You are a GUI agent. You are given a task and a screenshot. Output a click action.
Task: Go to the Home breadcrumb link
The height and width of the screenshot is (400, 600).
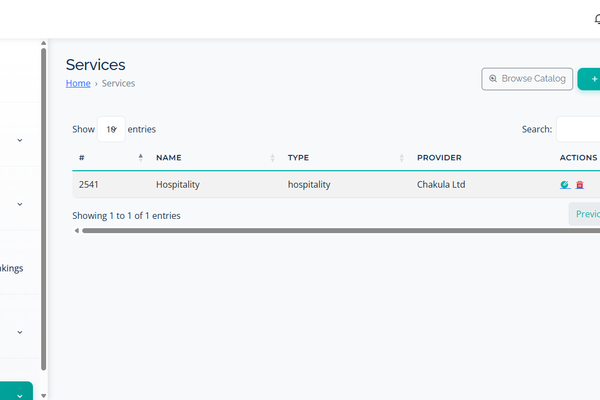tap(78, 84)
